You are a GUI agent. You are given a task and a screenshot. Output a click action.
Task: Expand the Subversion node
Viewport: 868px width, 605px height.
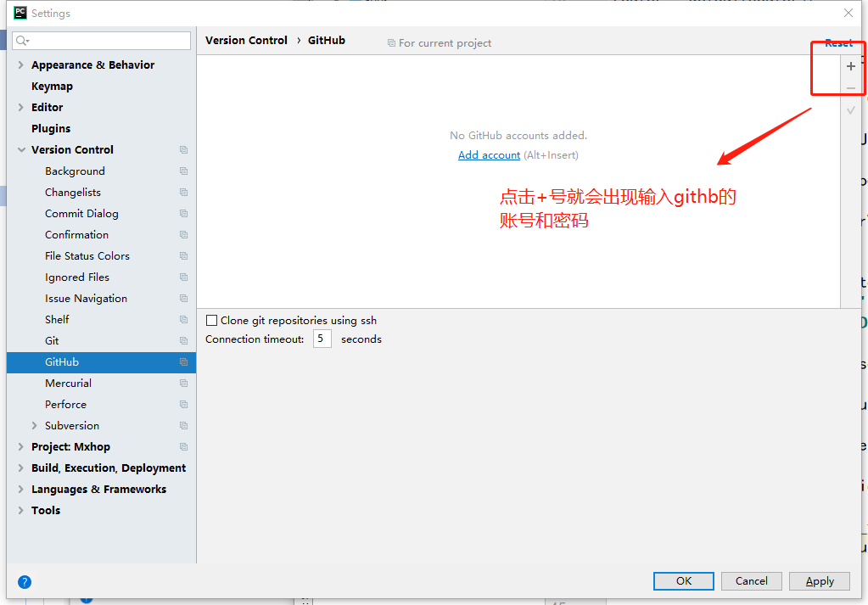pos(34,426)
